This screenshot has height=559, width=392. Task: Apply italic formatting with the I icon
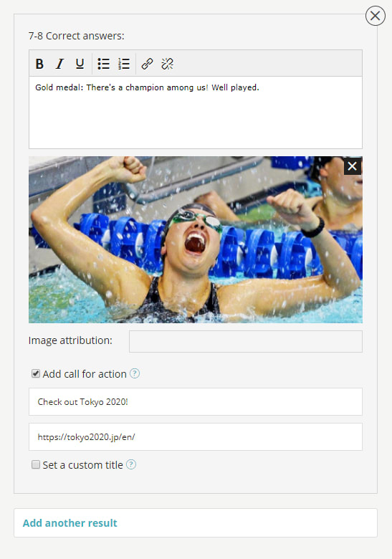coord(60,64)
